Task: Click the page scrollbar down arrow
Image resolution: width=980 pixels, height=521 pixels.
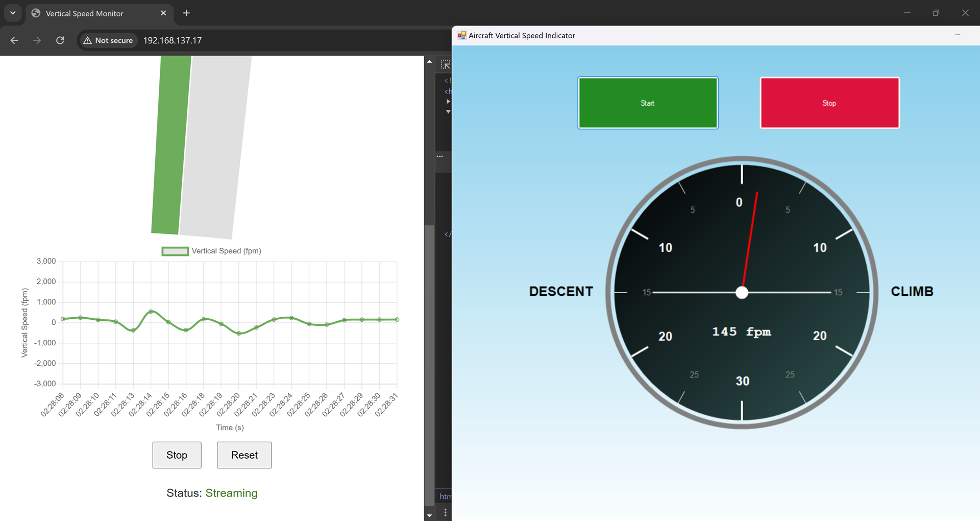Action: point(429,515)
